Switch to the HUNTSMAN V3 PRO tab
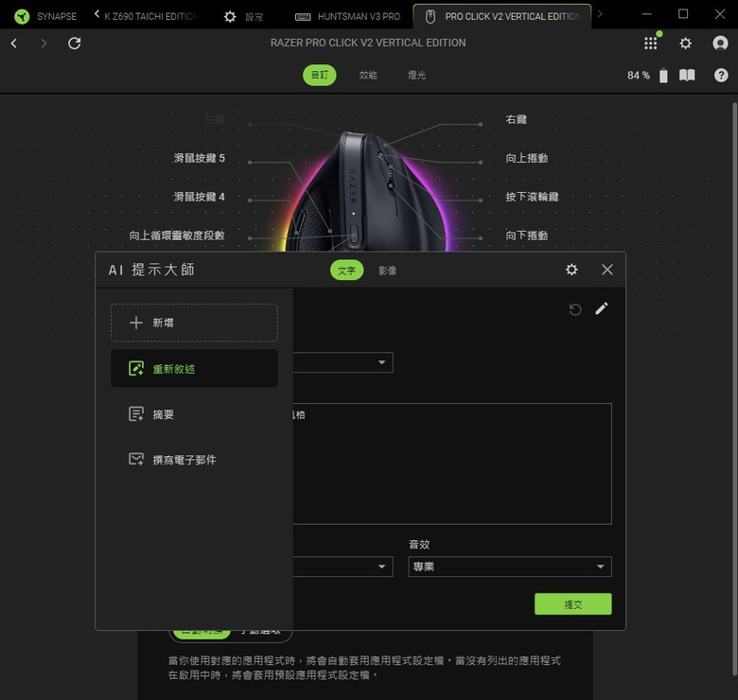The height and width of the screenshot is (700, 738). pyautogui.click(x=347, y=16)
